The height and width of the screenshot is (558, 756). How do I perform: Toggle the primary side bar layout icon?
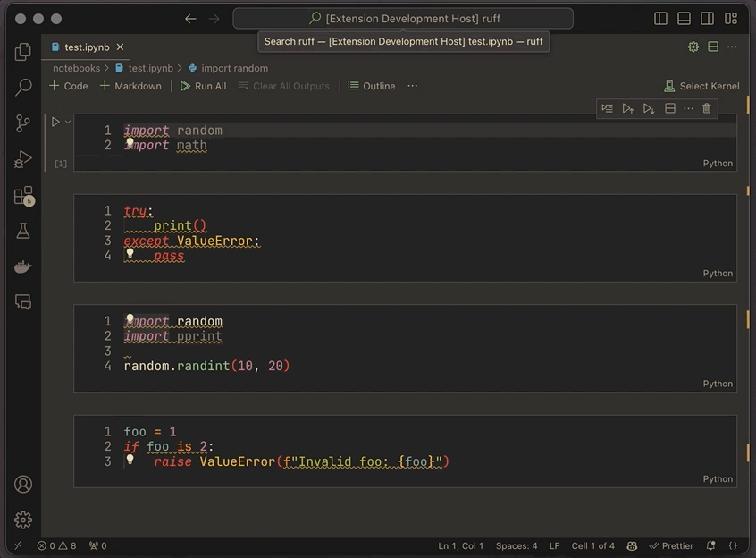(x=660, y=19)
